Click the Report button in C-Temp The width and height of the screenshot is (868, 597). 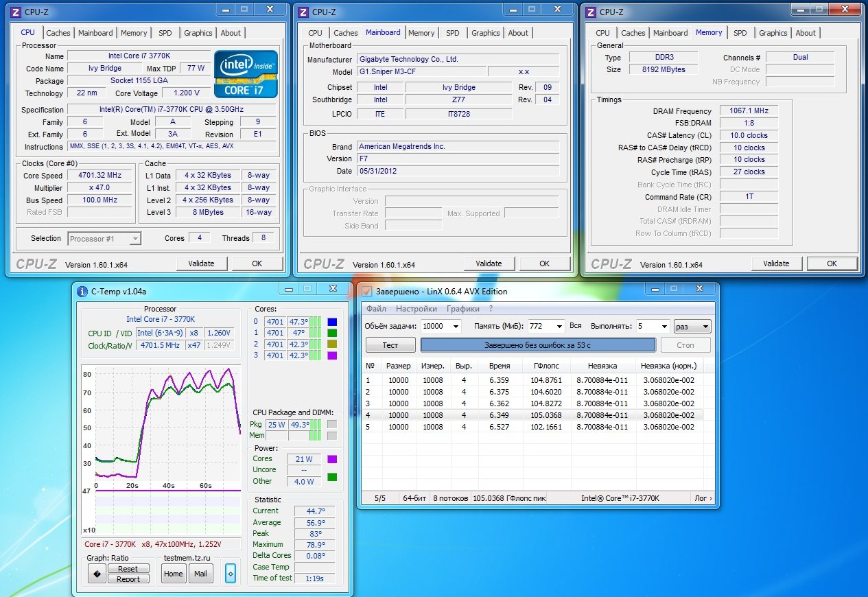tap(128, 579)
